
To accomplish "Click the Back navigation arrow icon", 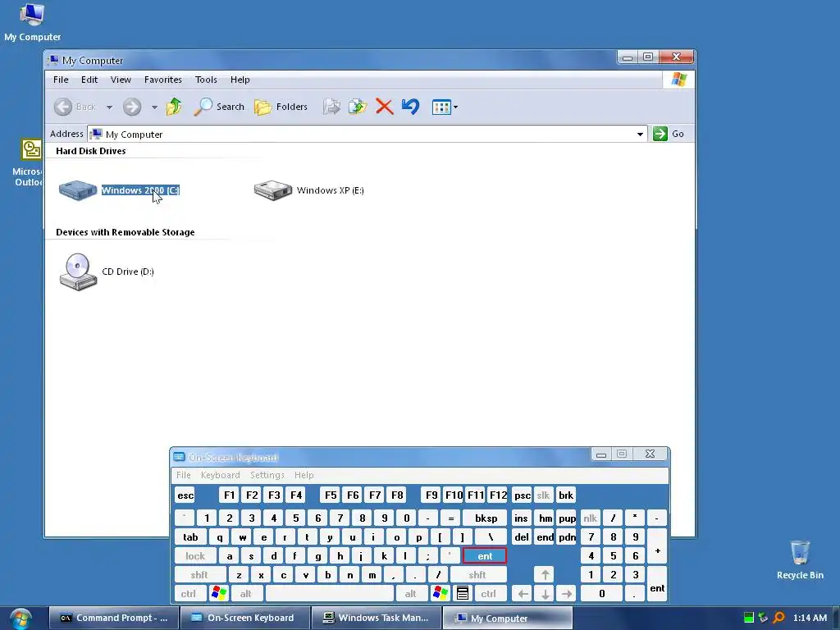I will click(x=62, y=107).
